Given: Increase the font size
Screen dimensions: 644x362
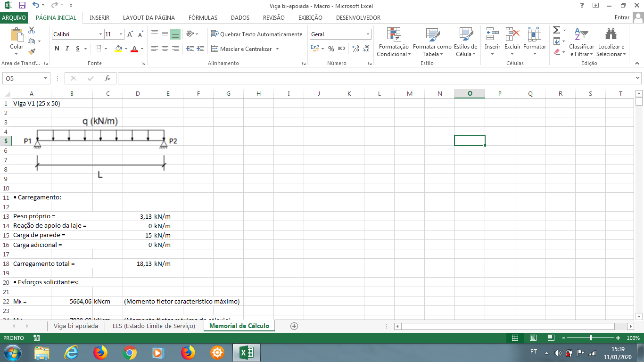Looking at the screenshot, I should click(x=130, y=34).
